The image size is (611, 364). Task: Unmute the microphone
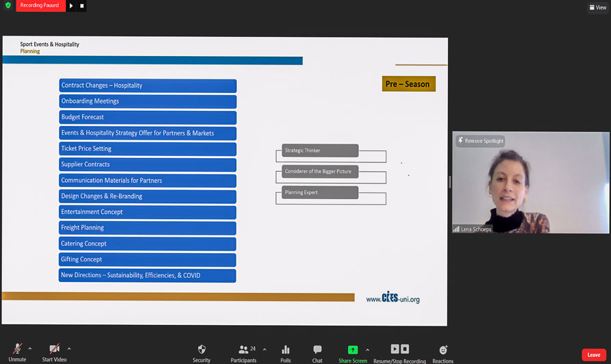(17, 352)
